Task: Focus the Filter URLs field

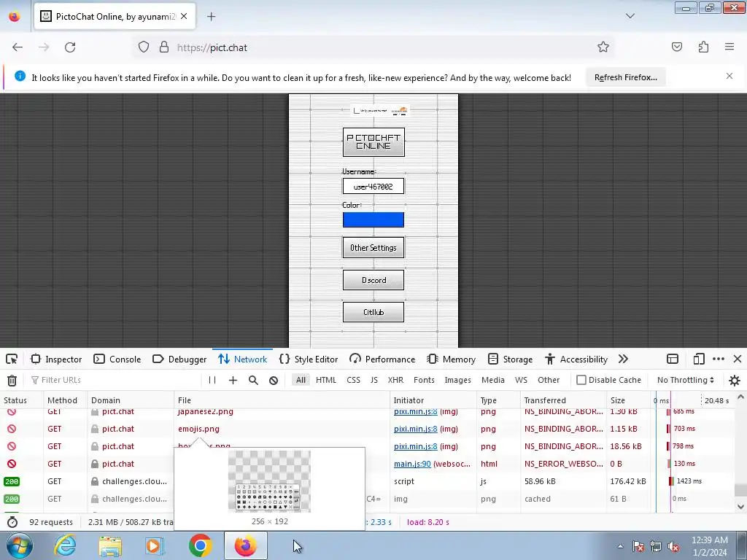Action: click(x=115, y=380)
